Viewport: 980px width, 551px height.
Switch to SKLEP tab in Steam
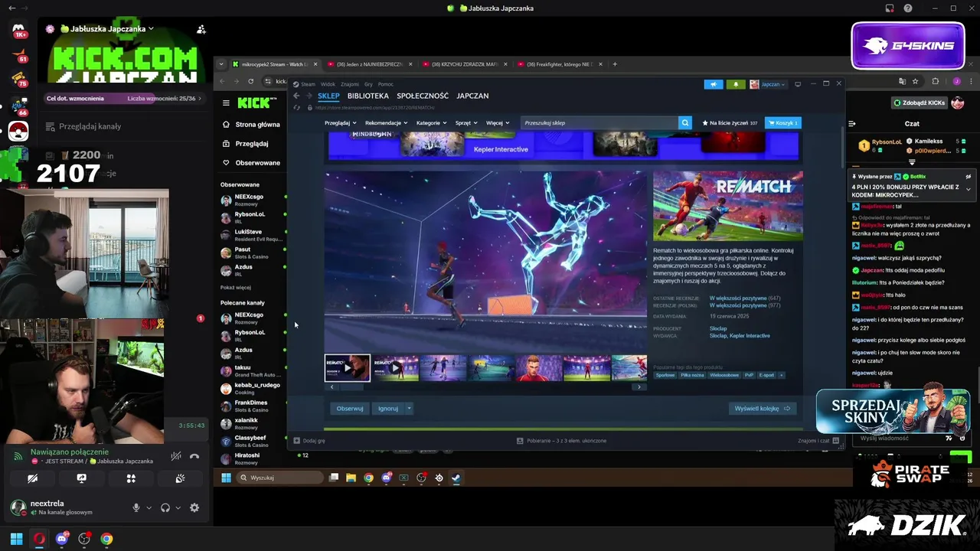point(328,96)
